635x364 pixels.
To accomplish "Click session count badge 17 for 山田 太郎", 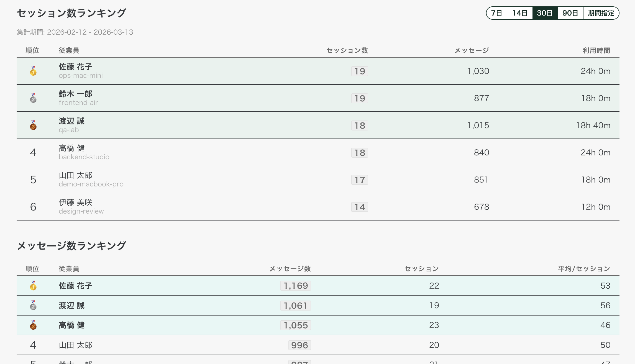I will coord(360,180).
